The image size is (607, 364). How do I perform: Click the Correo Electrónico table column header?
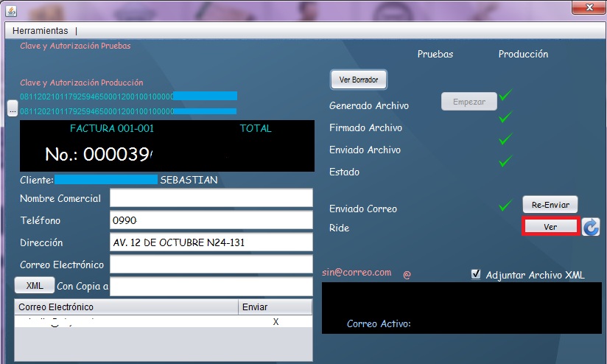click(x=125, y=307)
